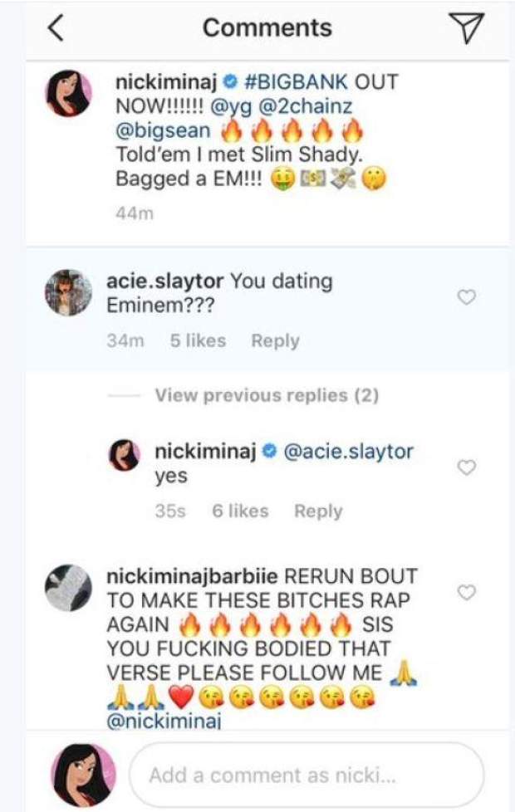Like nickiminaj's 'yes' reply heart
515x812 pixels.
[x=467, y=468]
